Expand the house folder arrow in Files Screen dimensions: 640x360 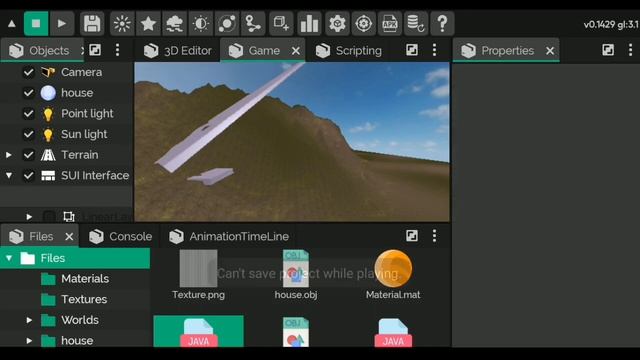[29, 340]
